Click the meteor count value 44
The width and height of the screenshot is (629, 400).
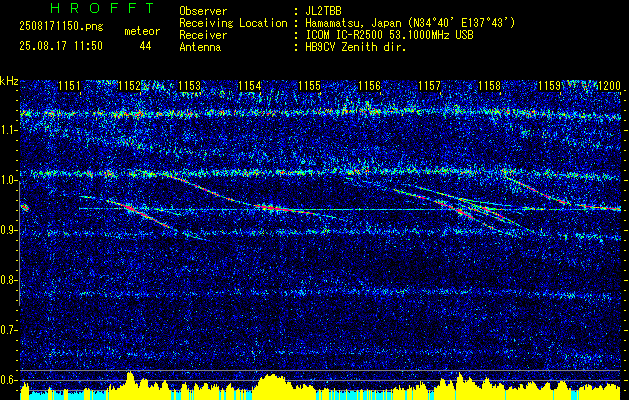pos(145,46)
